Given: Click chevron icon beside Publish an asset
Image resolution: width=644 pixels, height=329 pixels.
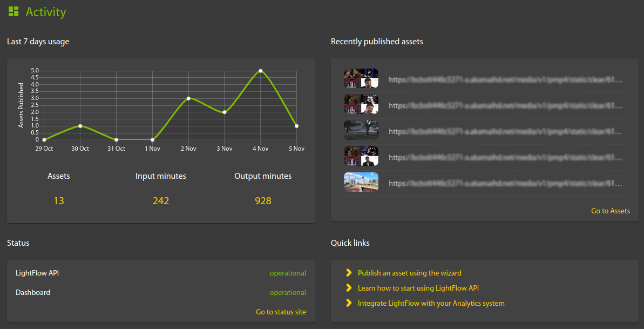Looking at the screenshot, I should tap(349, 273).
